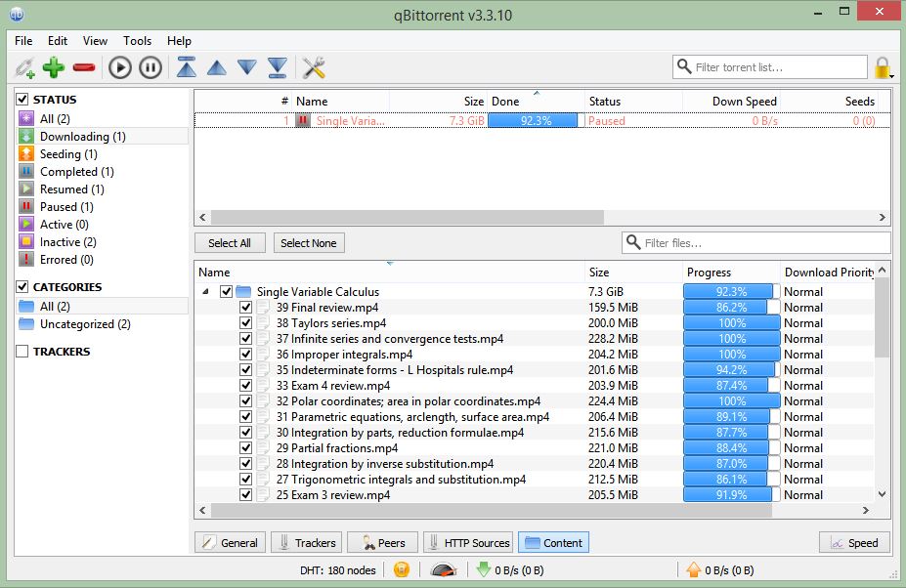The image size is (906, 588).
Task: Click the Filter files input field
Action: click(755, 243)
